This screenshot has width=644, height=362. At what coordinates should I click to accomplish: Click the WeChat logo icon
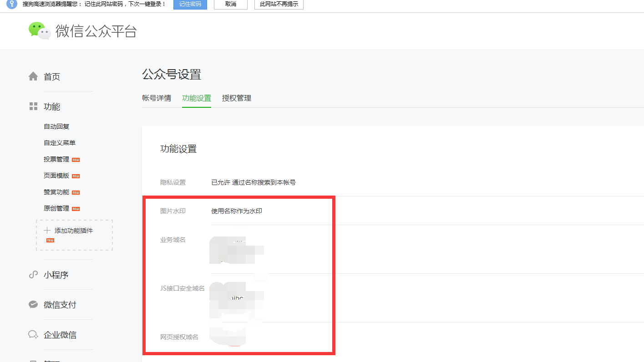40,30
